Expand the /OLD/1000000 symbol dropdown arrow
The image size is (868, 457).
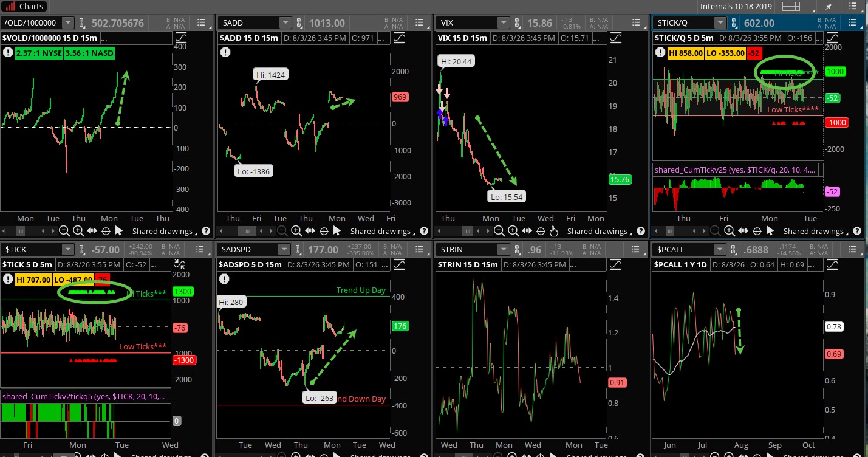pyautogui.click(x=68, y=23)
